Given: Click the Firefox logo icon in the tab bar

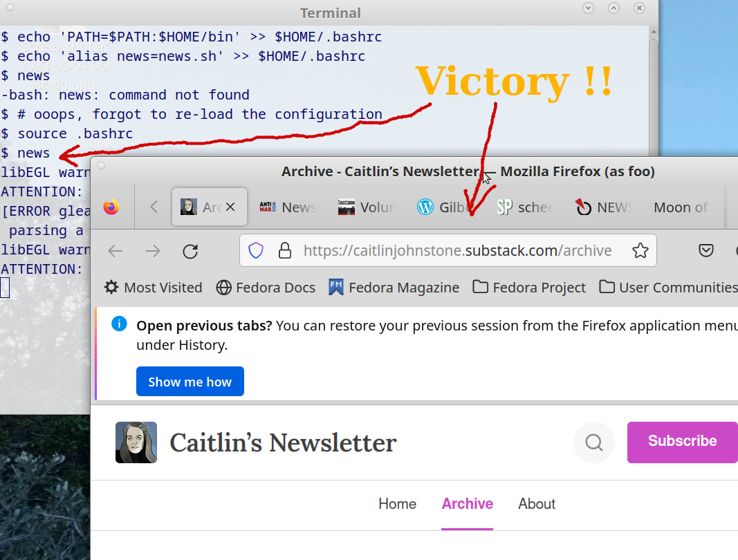Looking at the screenshot, I should (x=111, y=207).
